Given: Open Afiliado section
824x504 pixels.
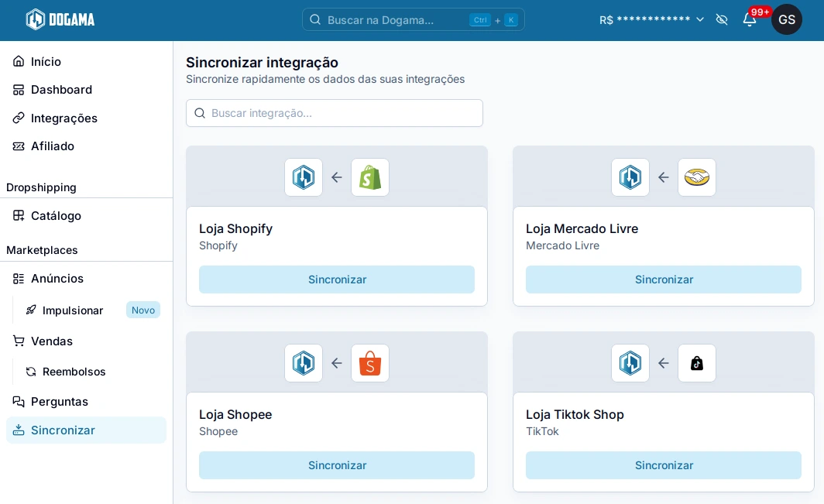Looking at the screenshot, I should 86,146.
